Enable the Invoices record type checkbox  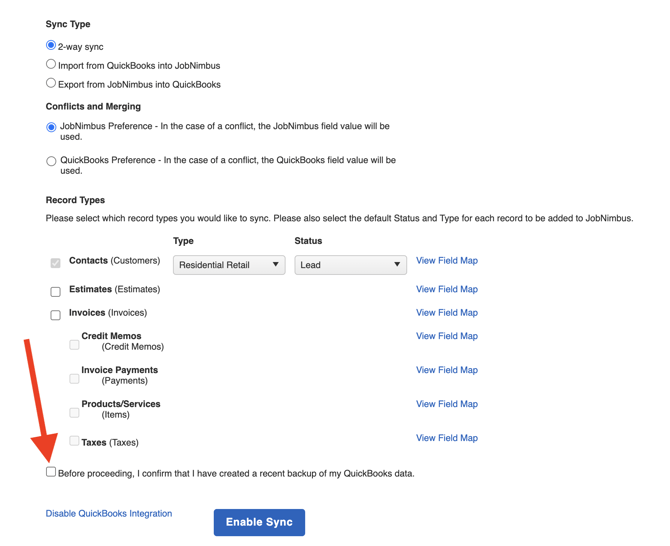pos(56,315)
